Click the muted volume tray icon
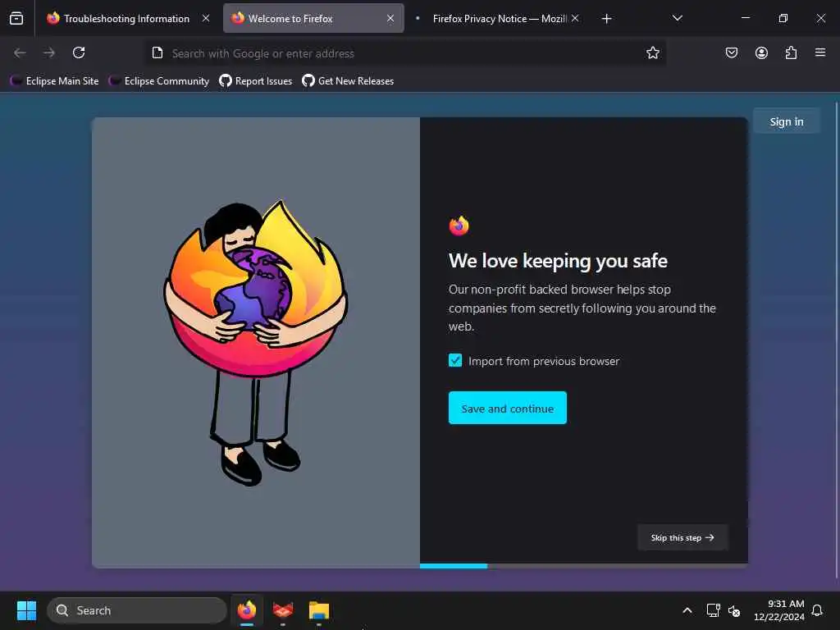 click(734, 610)
